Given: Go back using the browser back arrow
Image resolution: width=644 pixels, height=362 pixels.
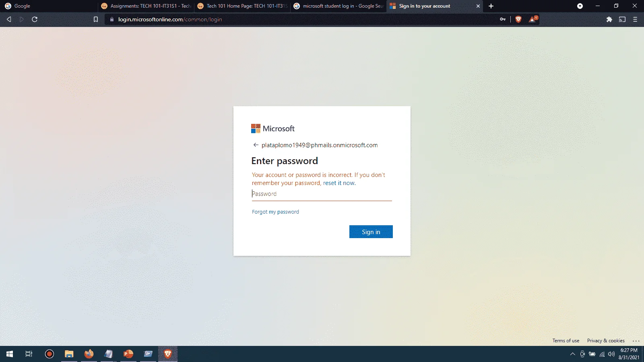Looking at the screenshot, I should pyautogui.click(x=9, y=19).
